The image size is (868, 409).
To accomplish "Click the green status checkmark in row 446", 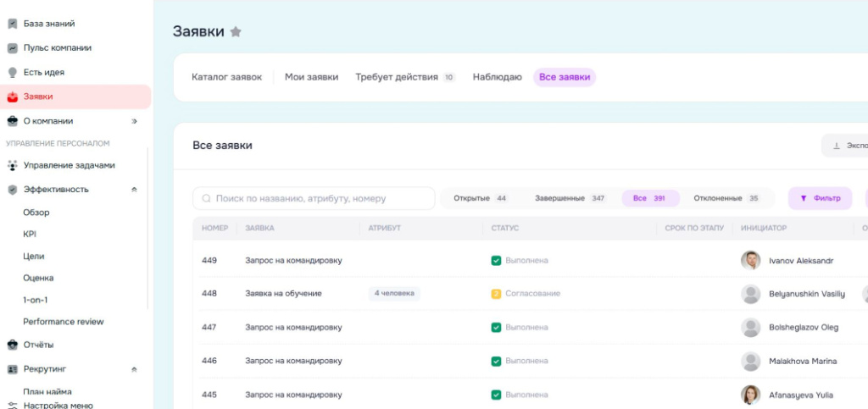I will (x=496, y=361).
